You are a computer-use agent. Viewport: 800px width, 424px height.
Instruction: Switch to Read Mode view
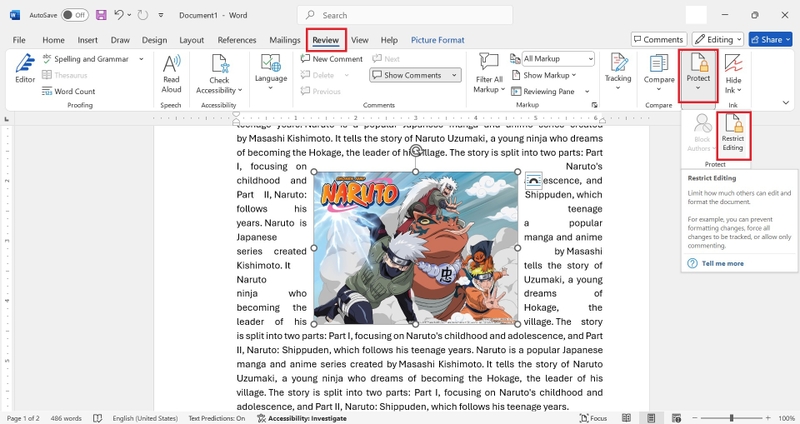626,418
